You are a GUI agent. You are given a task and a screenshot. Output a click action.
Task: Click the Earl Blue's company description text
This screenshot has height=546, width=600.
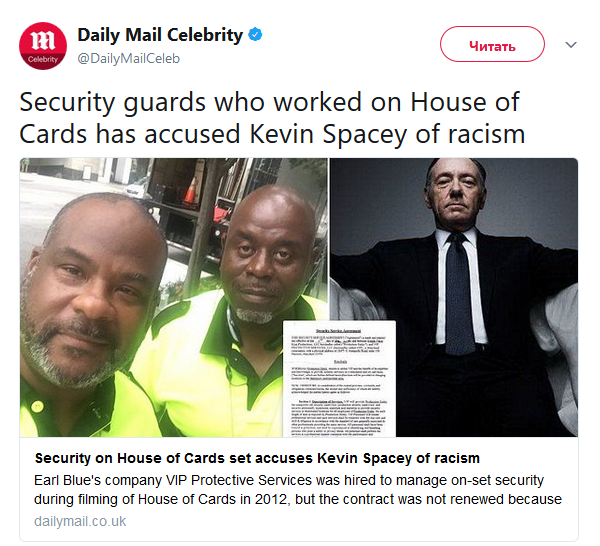click(297, 489)
